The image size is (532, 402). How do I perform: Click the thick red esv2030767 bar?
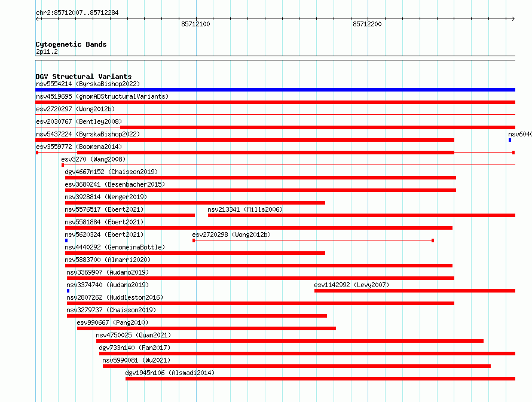click(x=317, y=127)
